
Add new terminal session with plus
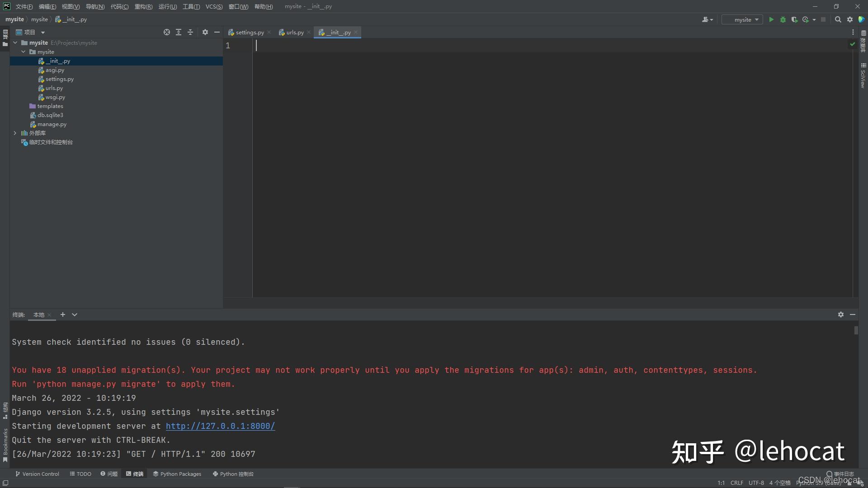click(63, 314)
